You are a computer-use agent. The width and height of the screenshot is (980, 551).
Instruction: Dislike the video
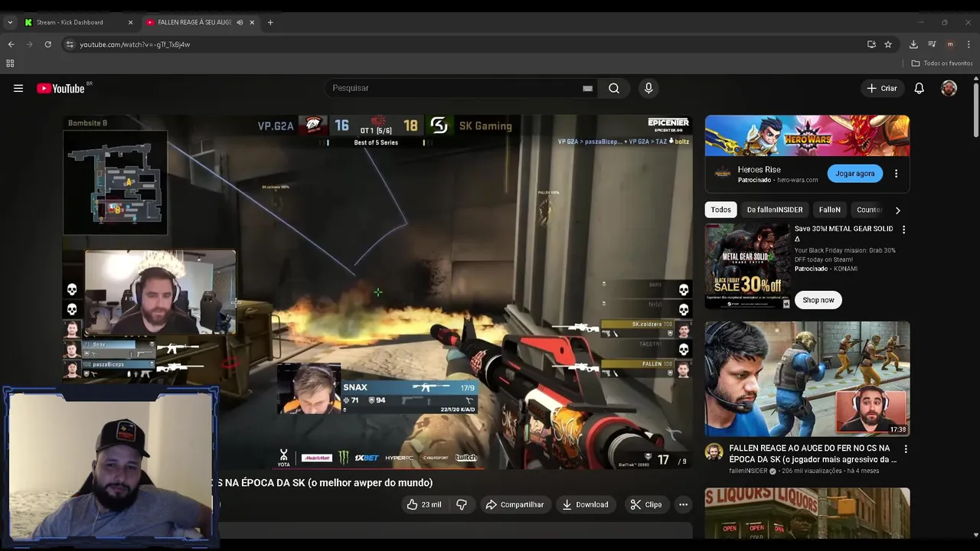(x=462, y=504)
